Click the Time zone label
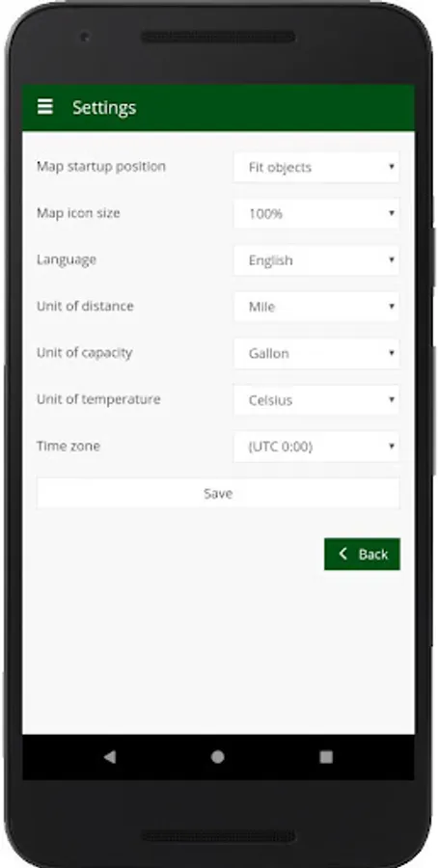This screenshot has width=438, height=868. pyautogui.click(x=68, y=446)
